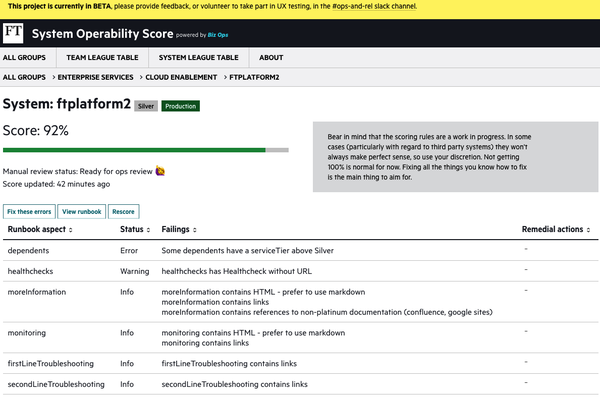
Task: Click the Biz Ops link in header
Action: click(x=218, y=35)
